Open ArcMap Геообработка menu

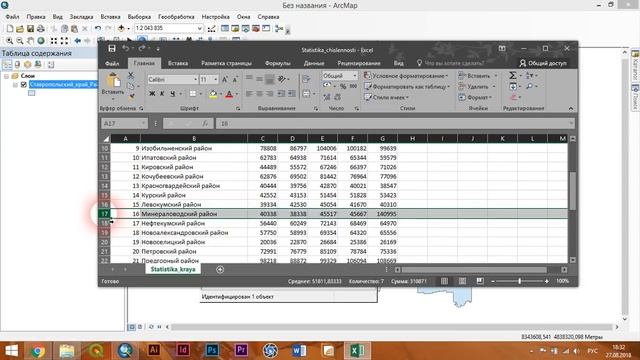coord(176,17)
